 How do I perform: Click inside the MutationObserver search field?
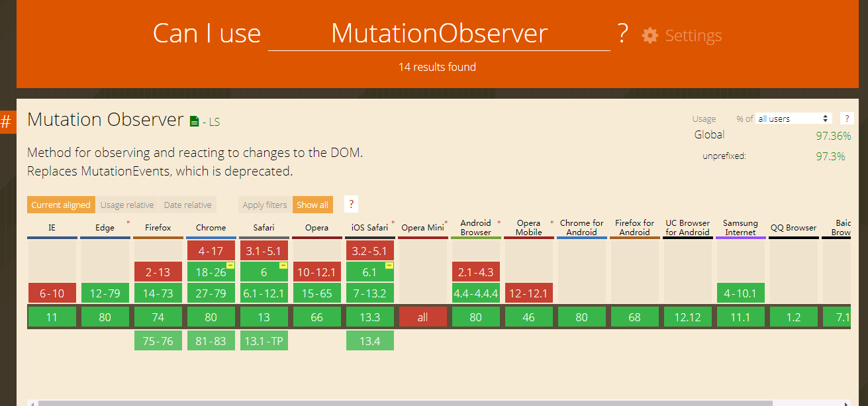point(439,33)
